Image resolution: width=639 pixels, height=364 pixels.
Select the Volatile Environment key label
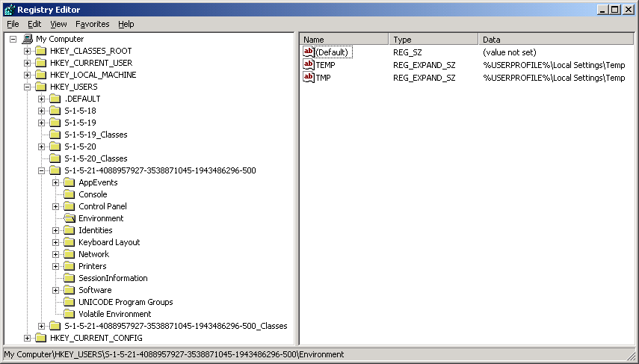tap(115, 314)
